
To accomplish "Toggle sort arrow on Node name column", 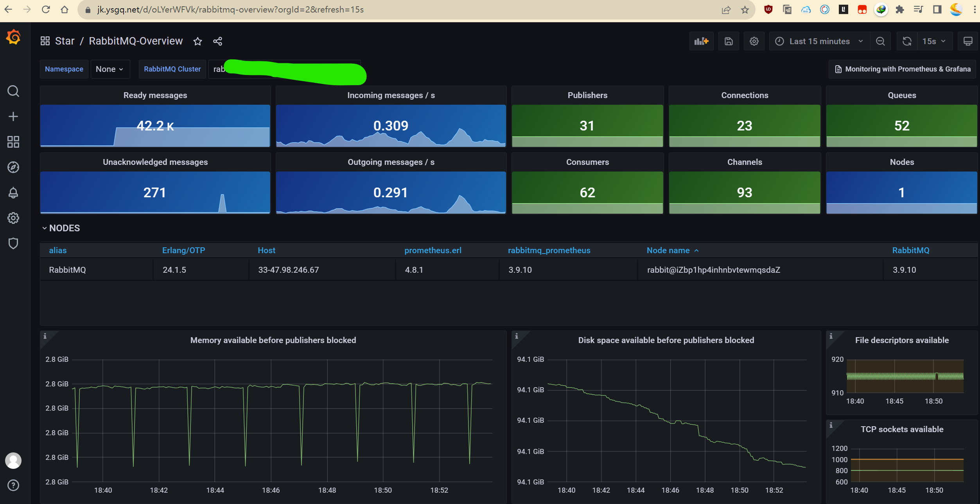I will coord(696,251).
